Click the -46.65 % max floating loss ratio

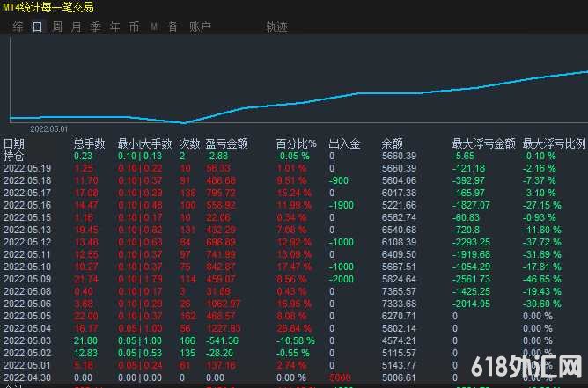pyautogui.click(x=542, y=279)
